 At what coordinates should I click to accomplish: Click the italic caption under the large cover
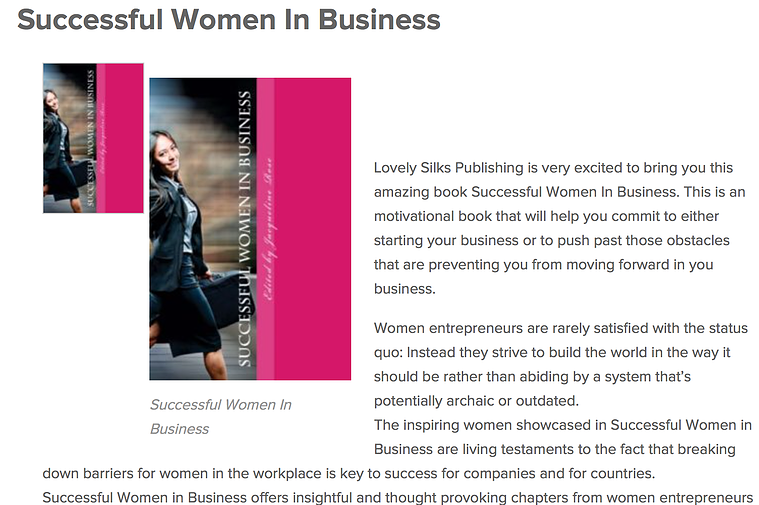tap(221, 416)
